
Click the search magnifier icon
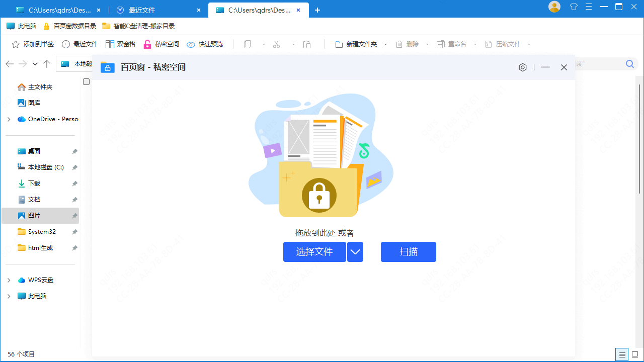[629, 64]
